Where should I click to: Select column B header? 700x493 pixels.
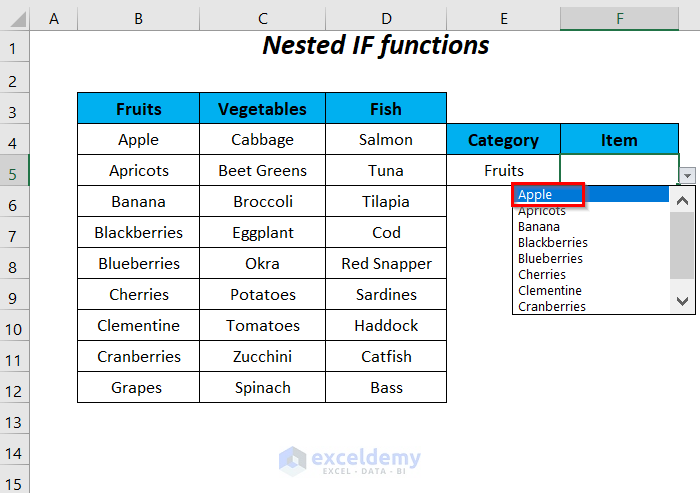[138, 18]
